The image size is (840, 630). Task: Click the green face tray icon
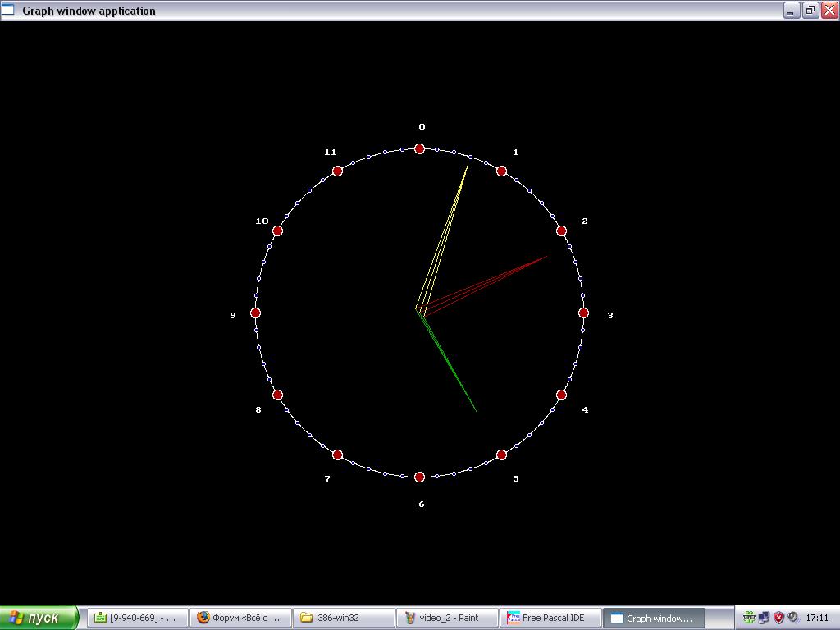click(x=750, y=618)
